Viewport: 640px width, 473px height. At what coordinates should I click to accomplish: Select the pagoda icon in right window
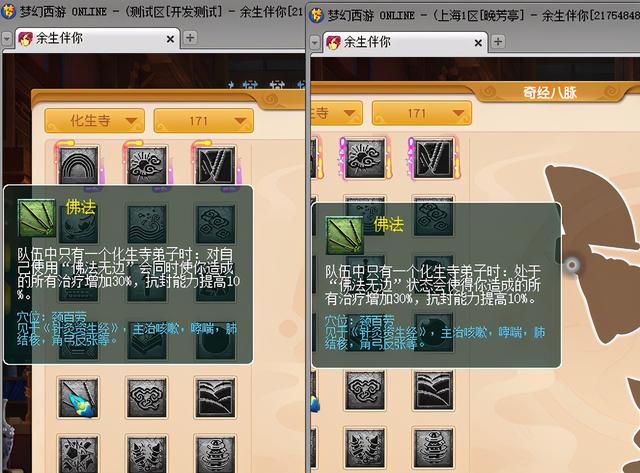pos(433,448)
